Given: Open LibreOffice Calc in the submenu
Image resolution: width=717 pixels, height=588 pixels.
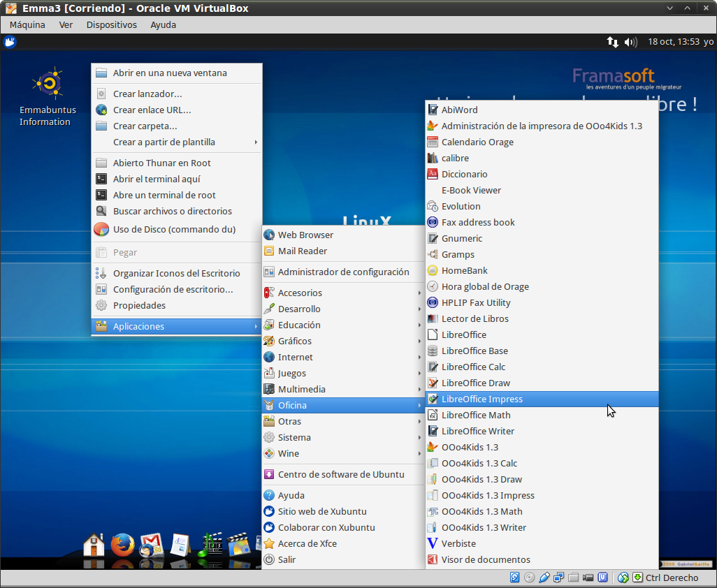Looking at the screenshot, I should click(473, 367).
